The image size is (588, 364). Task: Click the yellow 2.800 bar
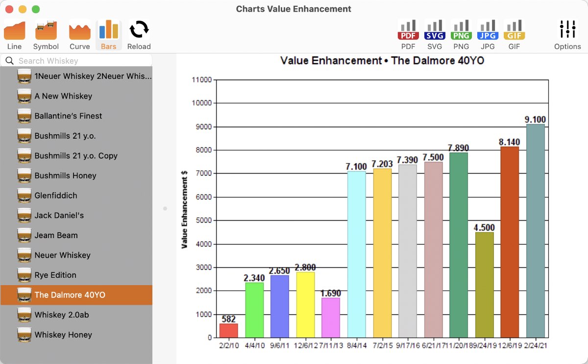(x=305, y=305)
